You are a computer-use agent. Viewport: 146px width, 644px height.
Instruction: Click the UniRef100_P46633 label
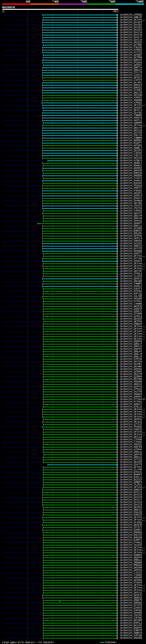[131, 429]
